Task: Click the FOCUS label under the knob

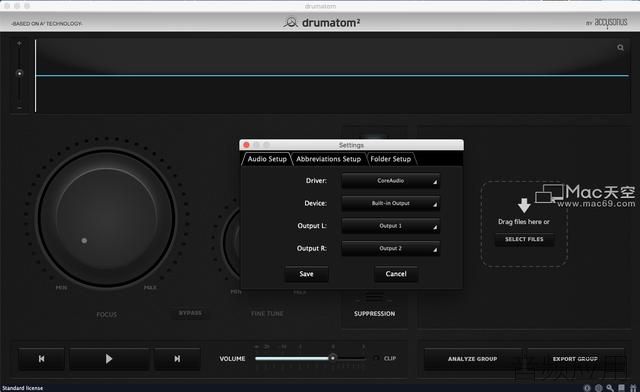Action: (107, 314)
